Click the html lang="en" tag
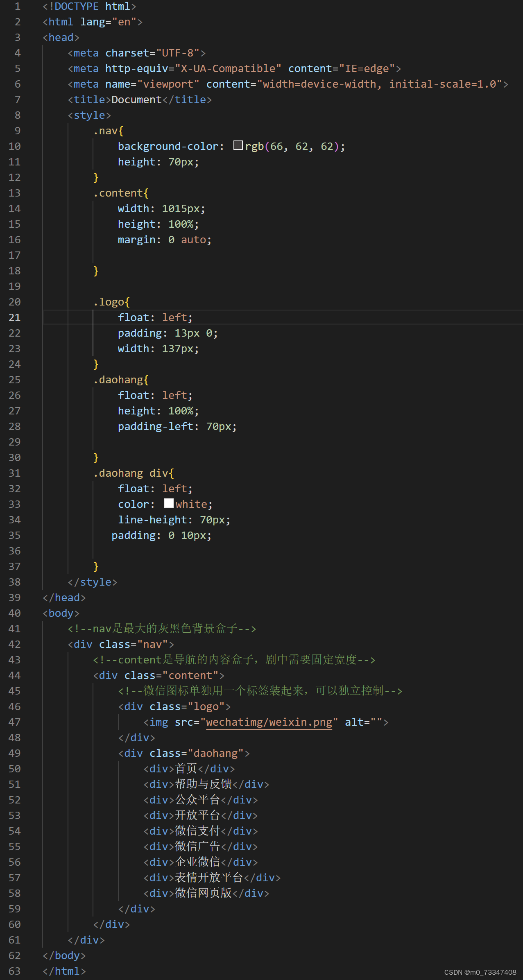The height and width of the screenshot is (980, 523). pyautogui.click(x=93, y=22)
